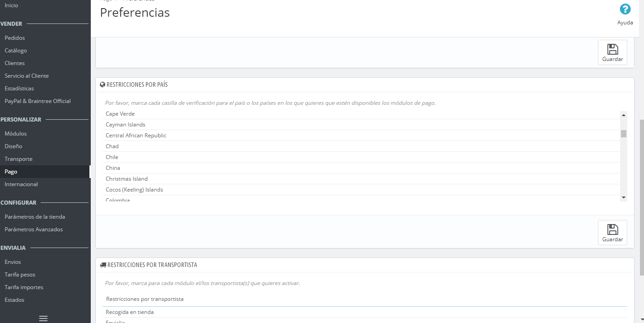
Task: Expand Parámetros Avanzados menu item
Action: point(34,229)
